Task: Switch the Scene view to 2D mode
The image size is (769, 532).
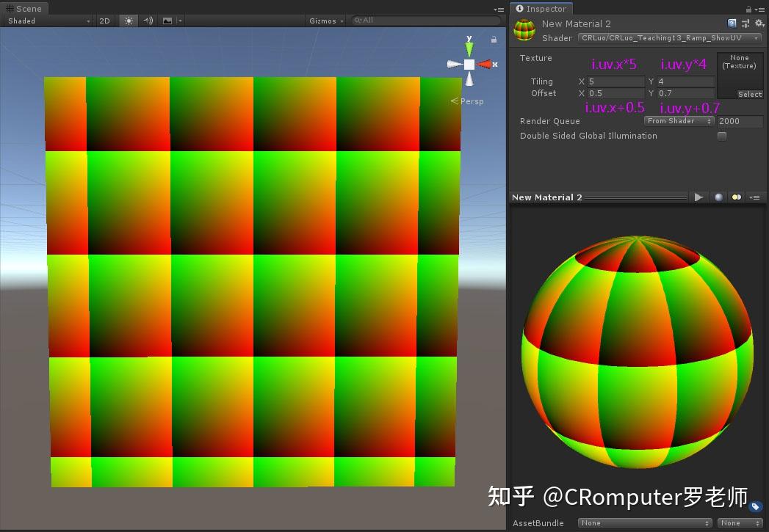Action: pyautogui.click(x=104, y=21)
